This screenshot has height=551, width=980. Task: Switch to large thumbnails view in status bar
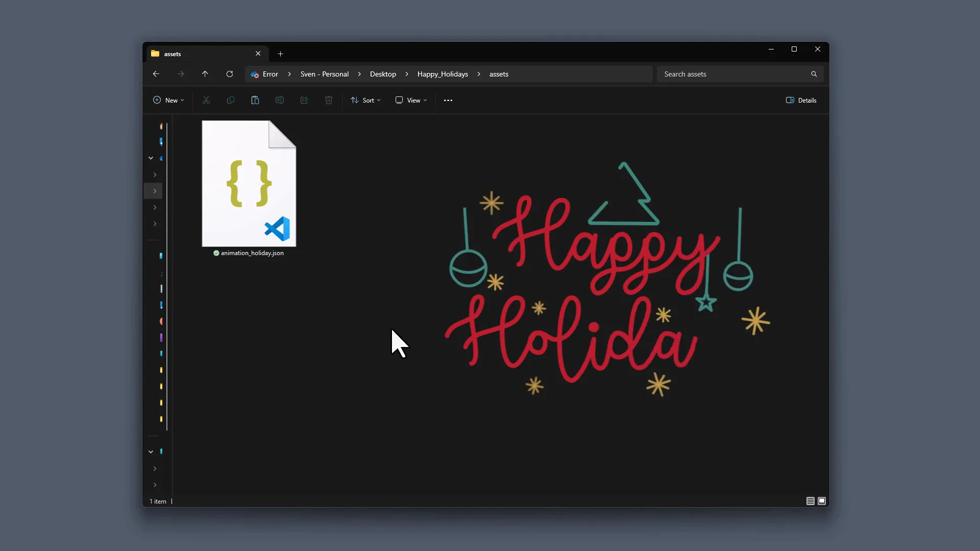point(822,501)
